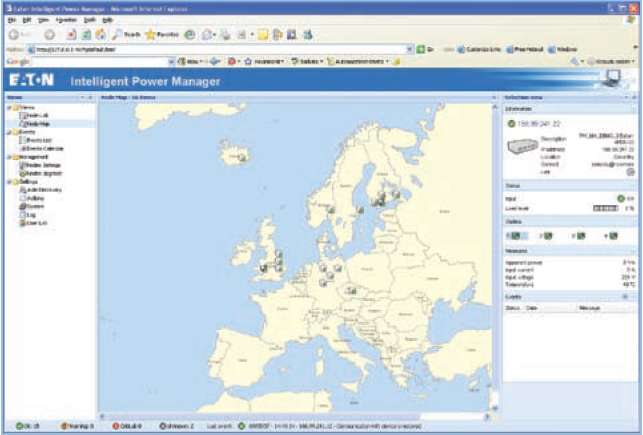Click the Date column header in Events
Image resolution: width=643 pixels, height=435 pixels.
point(531,308)
